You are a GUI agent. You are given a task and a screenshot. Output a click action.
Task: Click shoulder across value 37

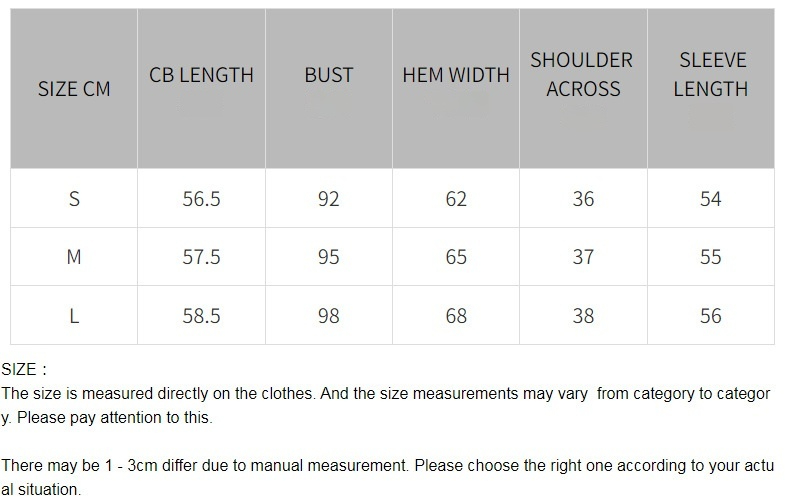[x=583, y=257]
